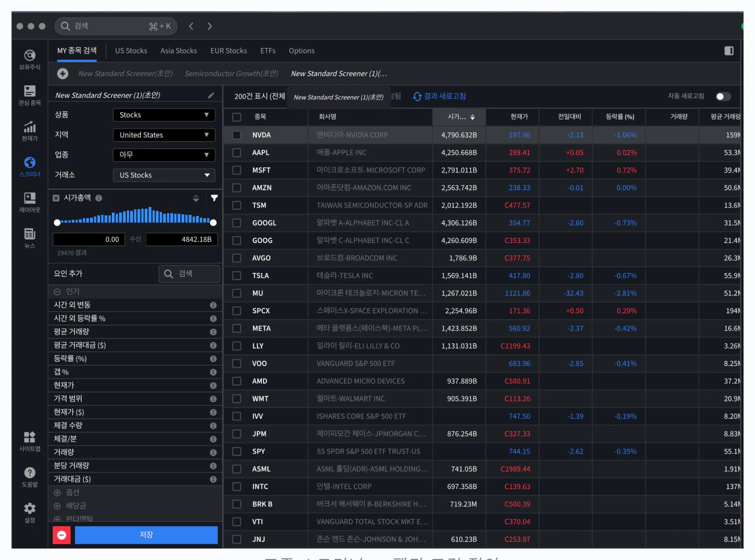Screen dimensions: 755x560
Task: Check the TSLA row checkbox
Action: click(237, 276)
